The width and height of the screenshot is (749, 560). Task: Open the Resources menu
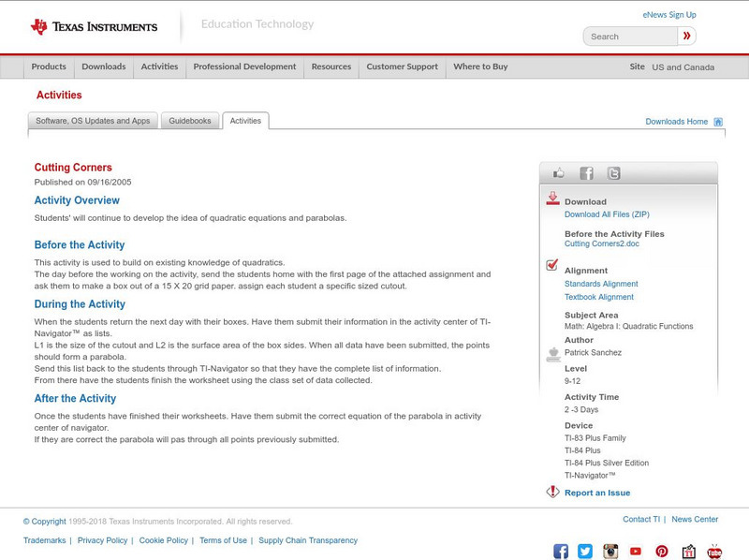click(331, 66)
